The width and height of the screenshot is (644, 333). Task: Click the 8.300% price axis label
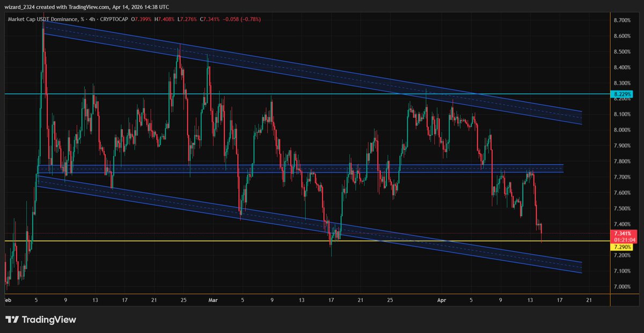(x=621, y=83)
